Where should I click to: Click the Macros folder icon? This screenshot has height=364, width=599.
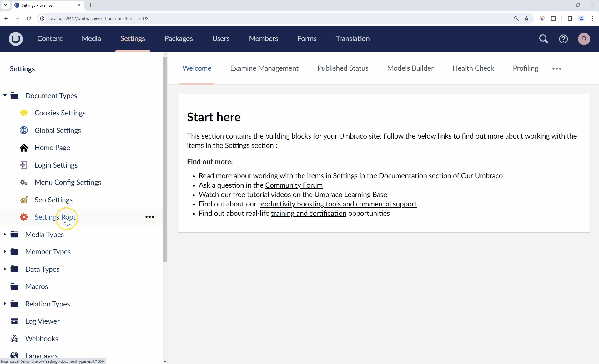14,286
